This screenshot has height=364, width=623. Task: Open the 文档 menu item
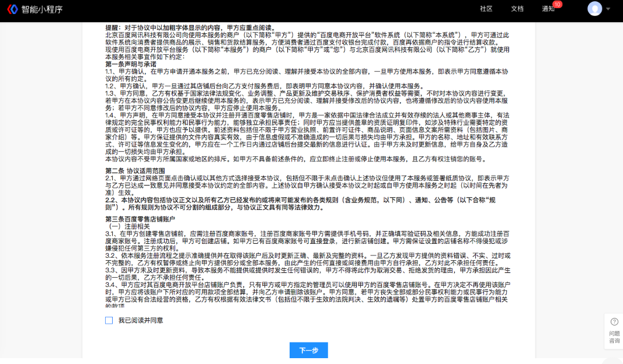pos(517,9)
